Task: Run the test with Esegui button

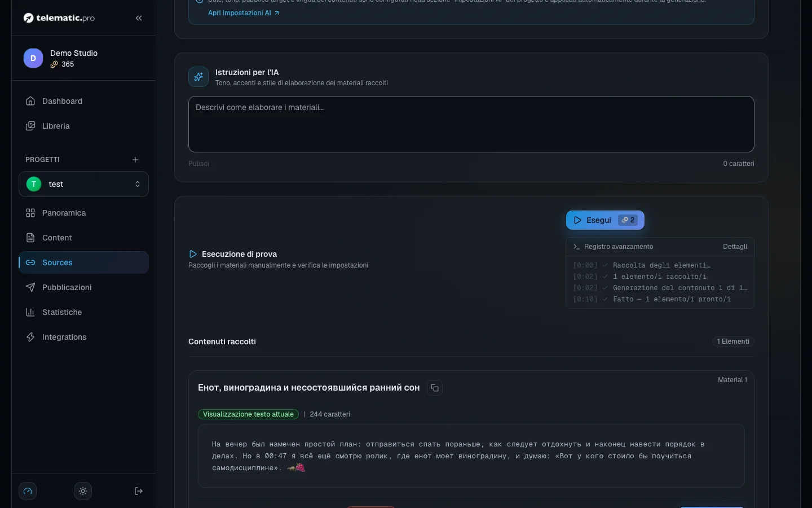Action: [x=605, y=220]
